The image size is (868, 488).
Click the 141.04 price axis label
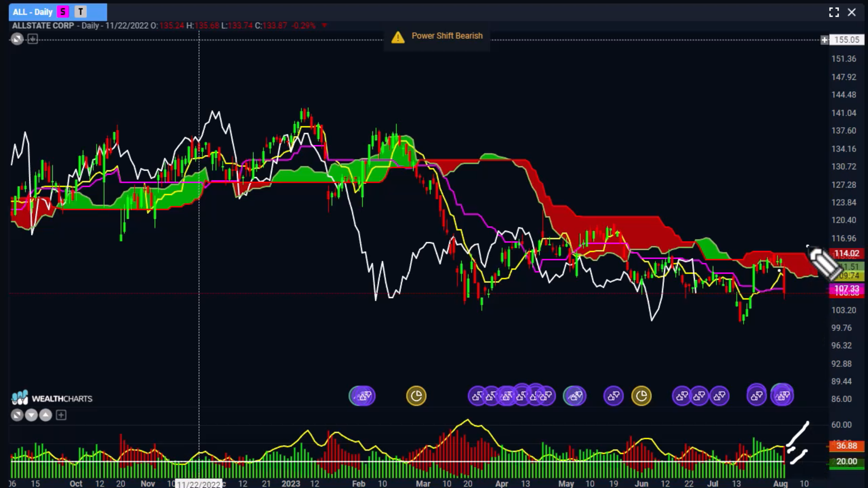[844, 113]
